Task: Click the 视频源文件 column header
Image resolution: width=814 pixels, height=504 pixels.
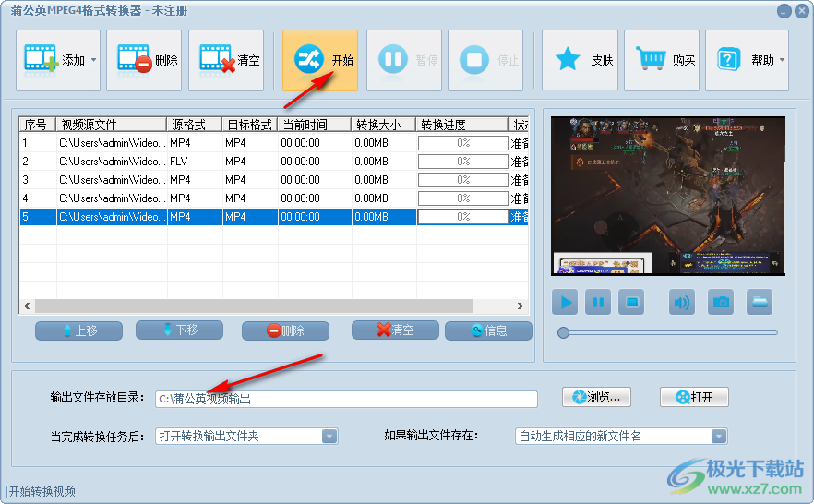Action: pyautogui.click(x=111, y=125)
